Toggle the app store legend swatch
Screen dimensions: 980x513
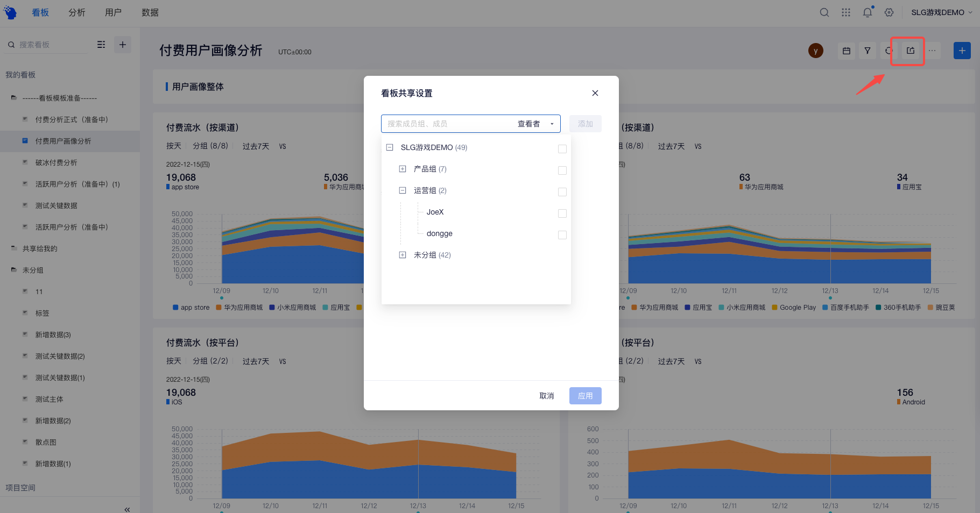175,308
